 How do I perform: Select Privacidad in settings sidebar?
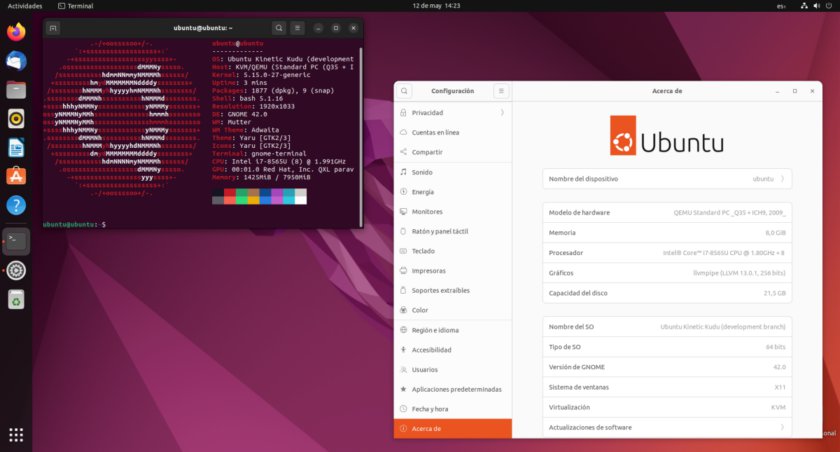pyautogui.click(x=453, y=112)
